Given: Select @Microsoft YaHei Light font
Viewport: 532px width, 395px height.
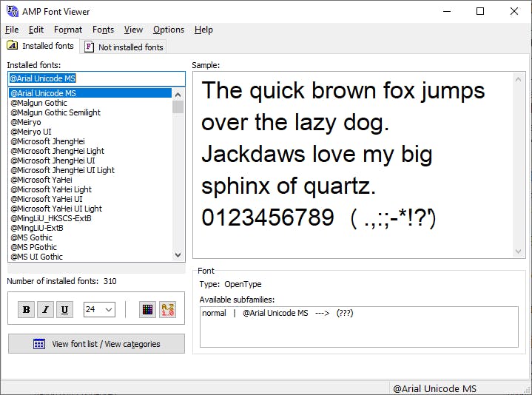Looking at the screenshot, I should tap(90, 189).
